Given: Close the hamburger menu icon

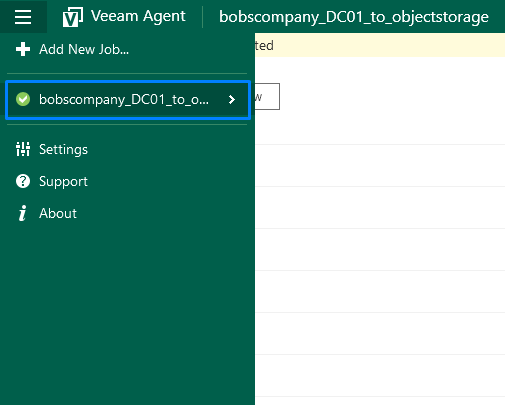Looking at the screenshot, I should 23,16.
